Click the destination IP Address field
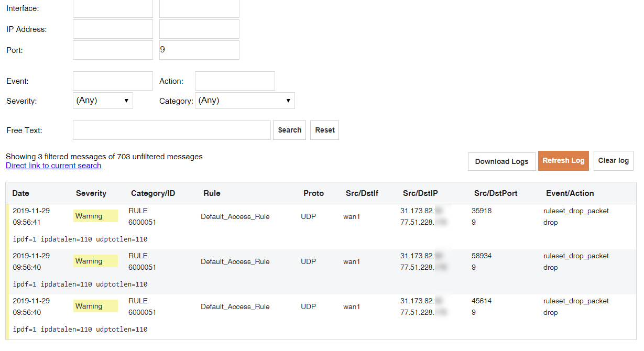Screen dimensions: 644x351 [x=199, y=29]
